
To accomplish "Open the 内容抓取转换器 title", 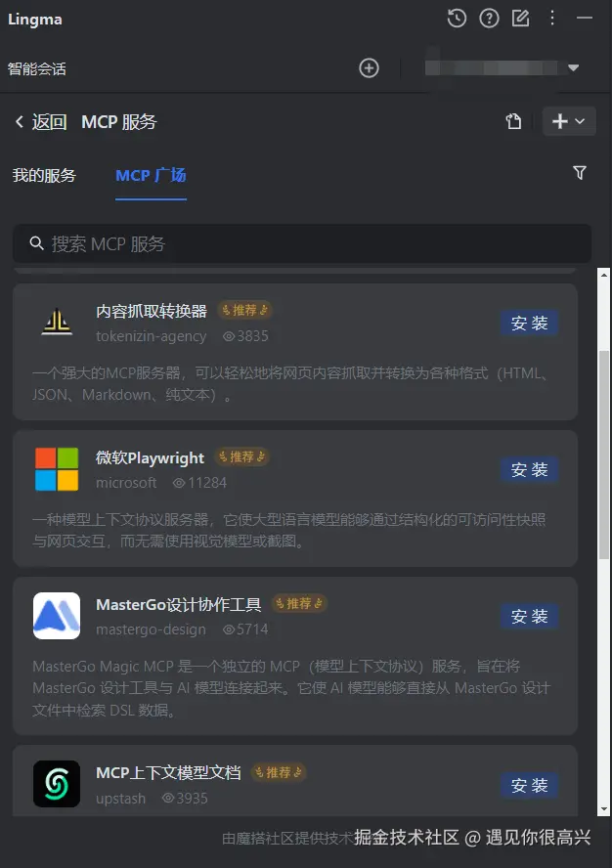I will 152,311.
